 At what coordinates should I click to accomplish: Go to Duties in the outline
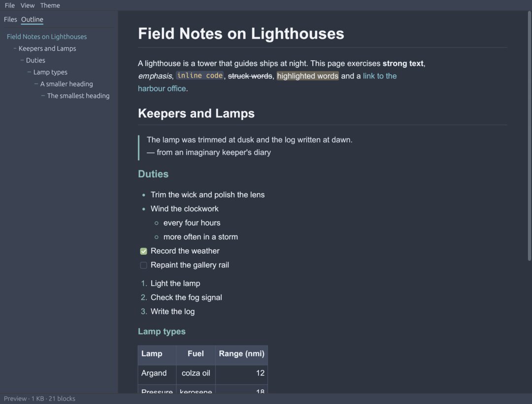[35, 61]
